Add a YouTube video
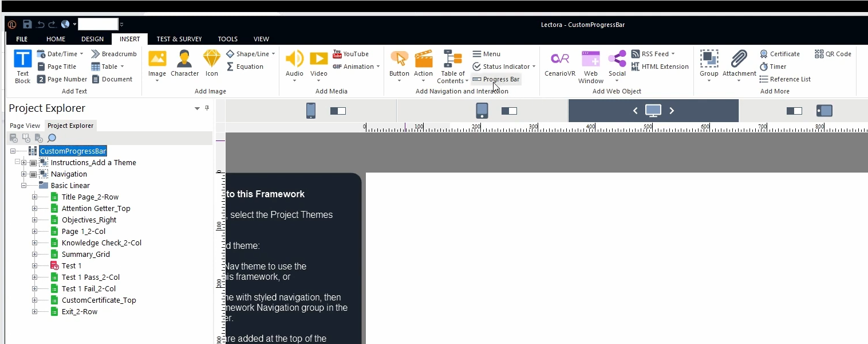This screenshot has width=868, height=344. pyautogui.click(x=350, y=54)
